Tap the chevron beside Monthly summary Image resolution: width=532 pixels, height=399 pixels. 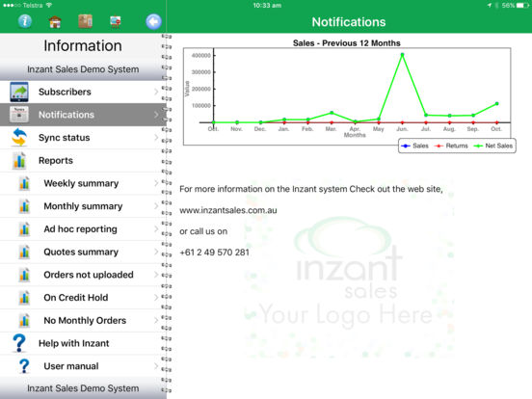(156, 206)
